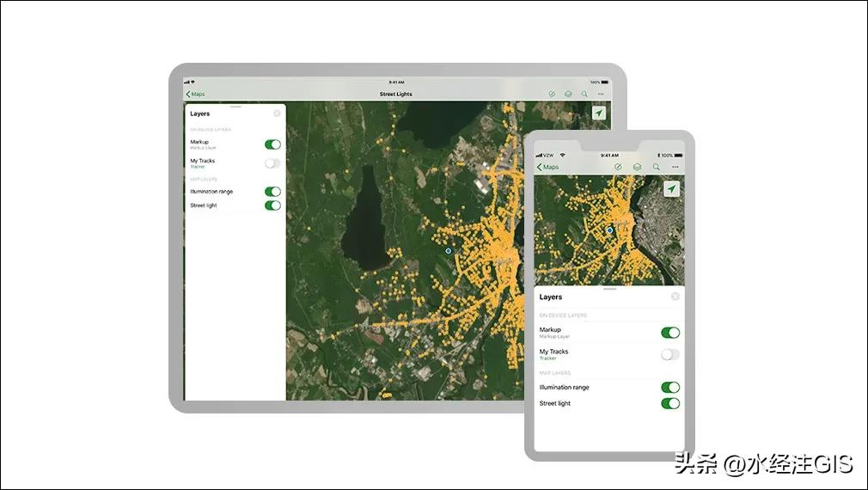Enable My Tracks on the phone
This screenshot has width=868, height=490.
point(669,354)
